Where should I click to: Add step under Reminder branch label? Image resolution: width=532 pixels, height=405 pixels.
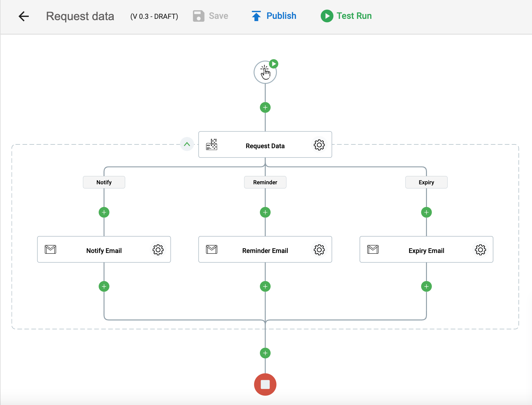(265, 212)
